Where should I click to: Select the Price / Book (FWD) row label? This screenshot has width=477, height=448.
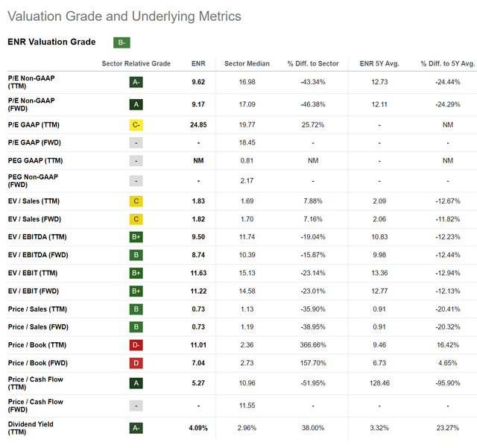point(38,363)
